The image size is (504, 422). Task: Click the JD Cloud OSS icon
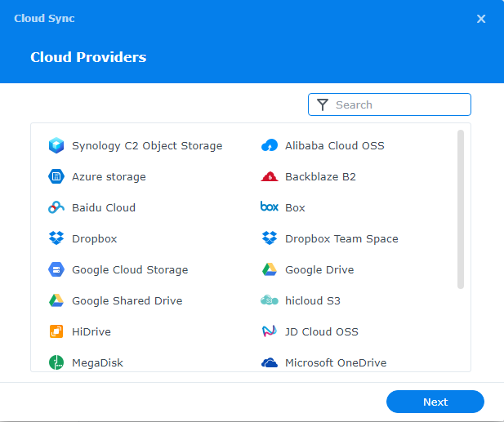pyautogui.click(x=270, y=332)
